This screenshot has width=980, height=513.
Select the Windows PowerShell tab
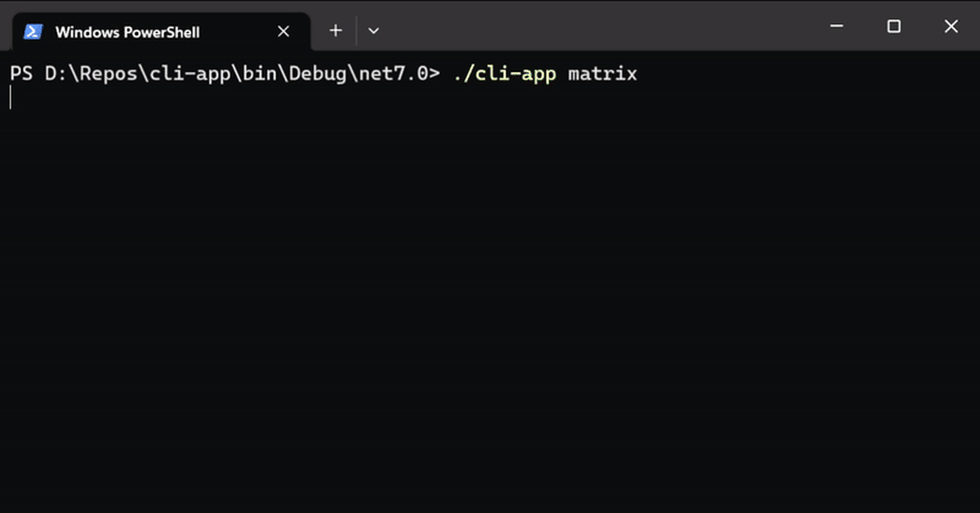(x=127, y=33)
